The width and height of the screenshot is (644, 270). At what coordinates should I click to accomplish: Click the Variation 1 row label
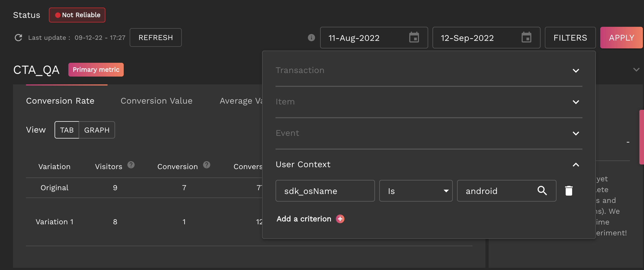click(55, 222)
